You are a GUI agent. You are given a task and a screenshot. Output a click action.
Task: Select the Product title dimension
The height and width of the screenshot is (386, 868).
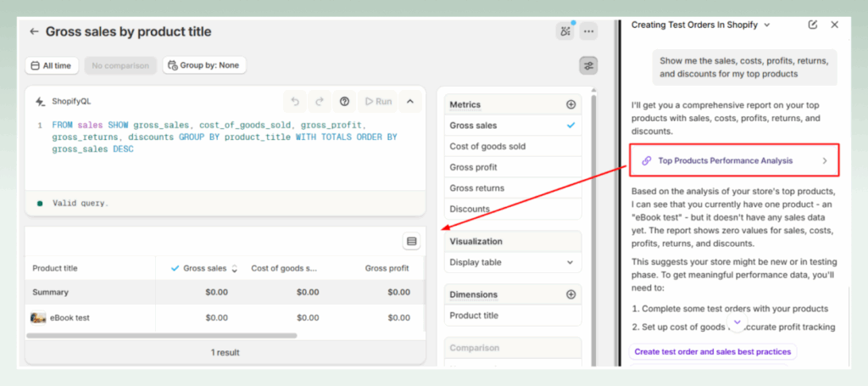513,316
